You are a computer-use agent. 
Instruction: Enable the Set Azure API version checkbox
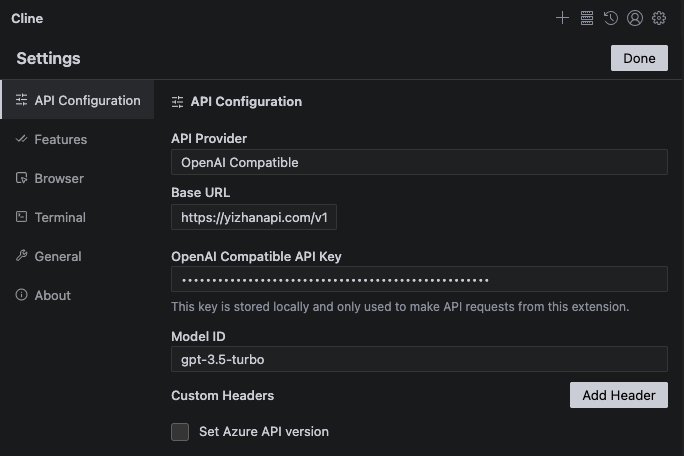coord(180,432)
